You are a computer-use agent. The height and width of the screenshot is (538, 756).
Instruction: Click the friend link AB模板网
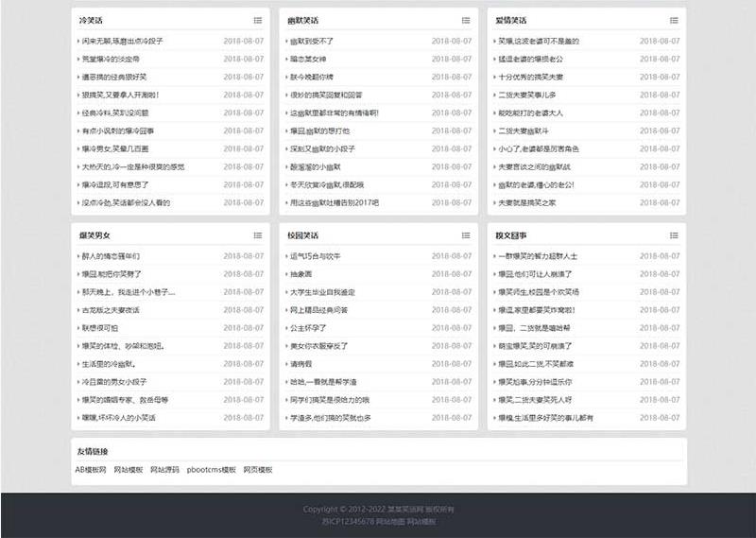pos(91,469)
